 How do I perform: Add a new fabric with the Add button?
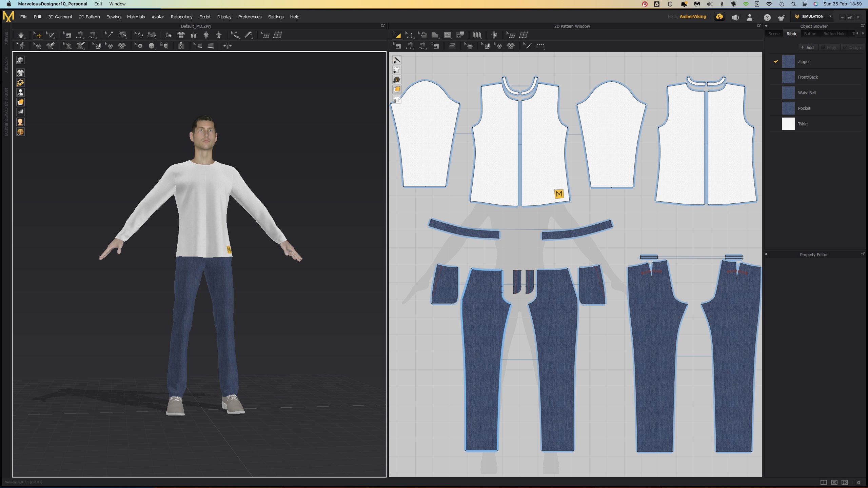pyautogui.click(x=808, y=47)
